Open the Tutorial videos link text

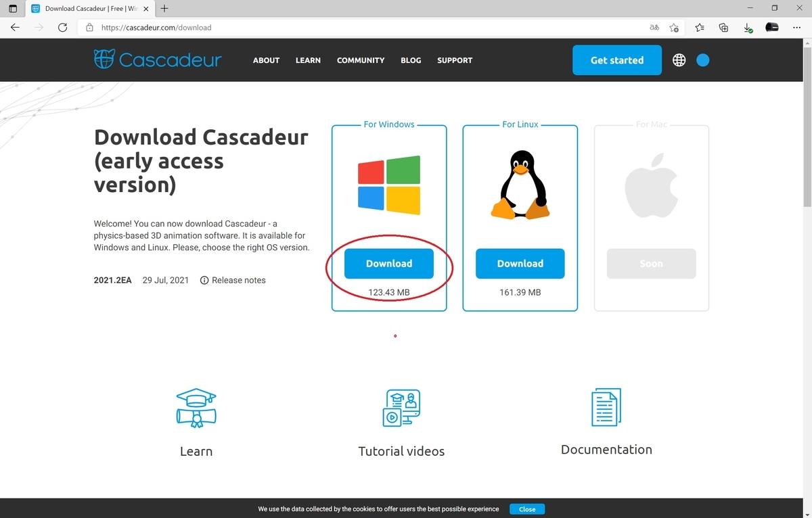(401, 451)
